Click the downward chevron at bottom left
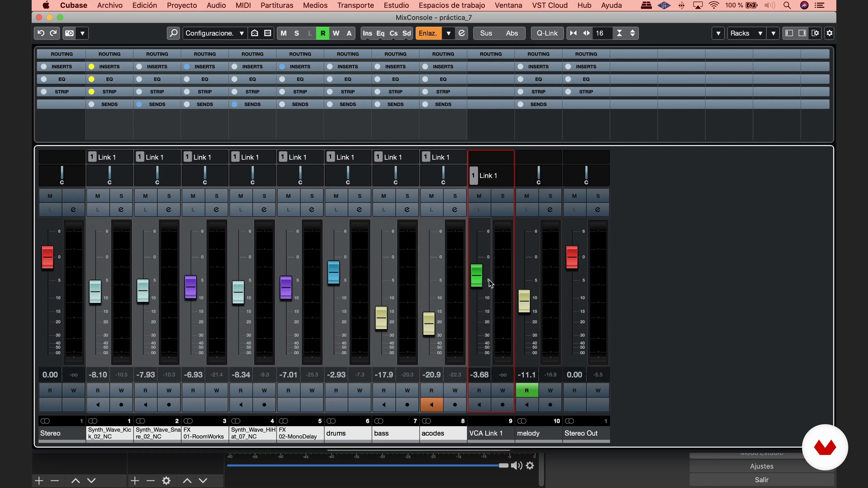Viewport: 868px width, 488px height. (92, 481)
